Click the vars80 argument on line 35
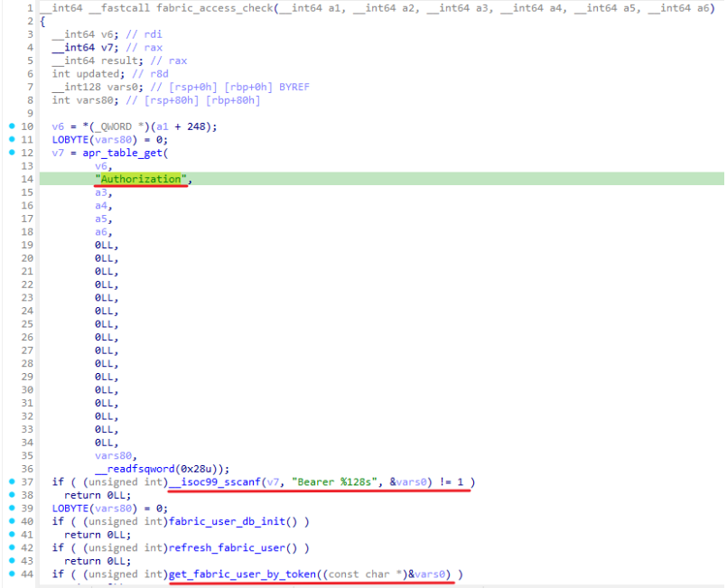 click(113, 456)
